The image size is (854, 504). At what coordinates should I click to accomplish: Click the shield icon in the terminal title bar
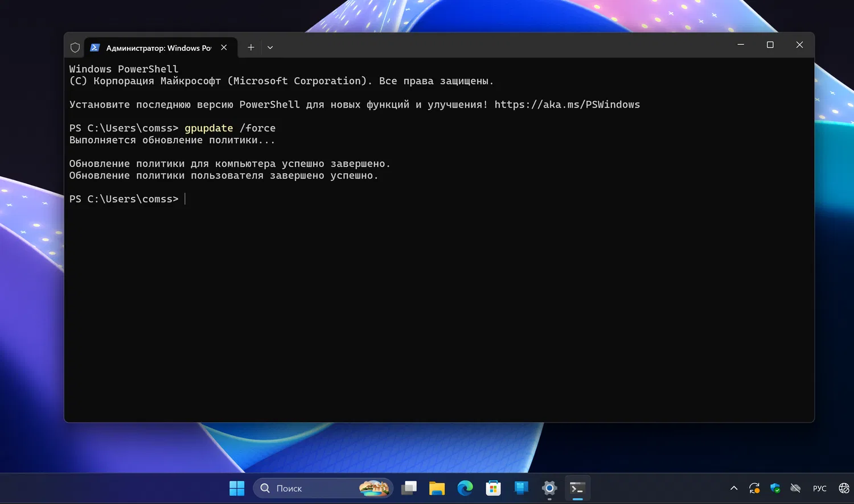tap(75, 47)
